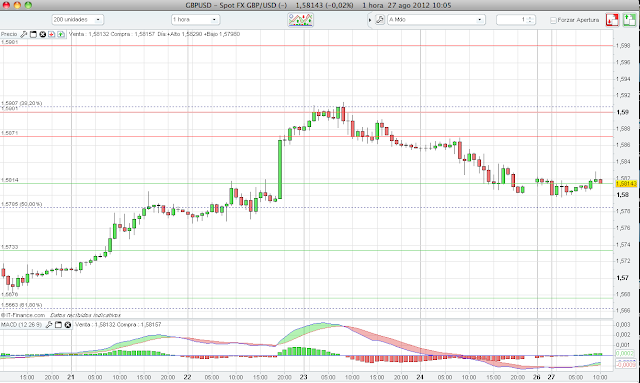Click the 1,59 price axis label

(x=623, y=112)
